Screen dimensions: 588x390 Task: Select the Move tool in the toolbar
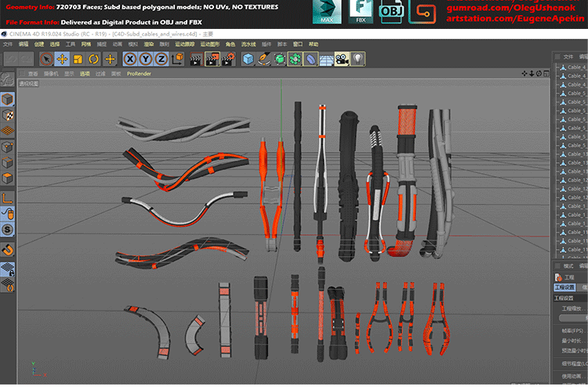tap(62, 59)
